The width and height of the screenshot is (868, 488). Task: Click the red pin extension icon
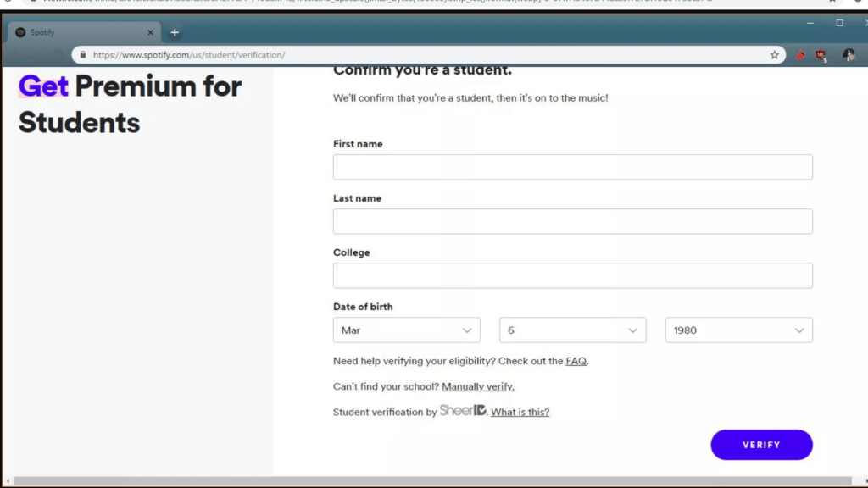[x=798, y=55]
